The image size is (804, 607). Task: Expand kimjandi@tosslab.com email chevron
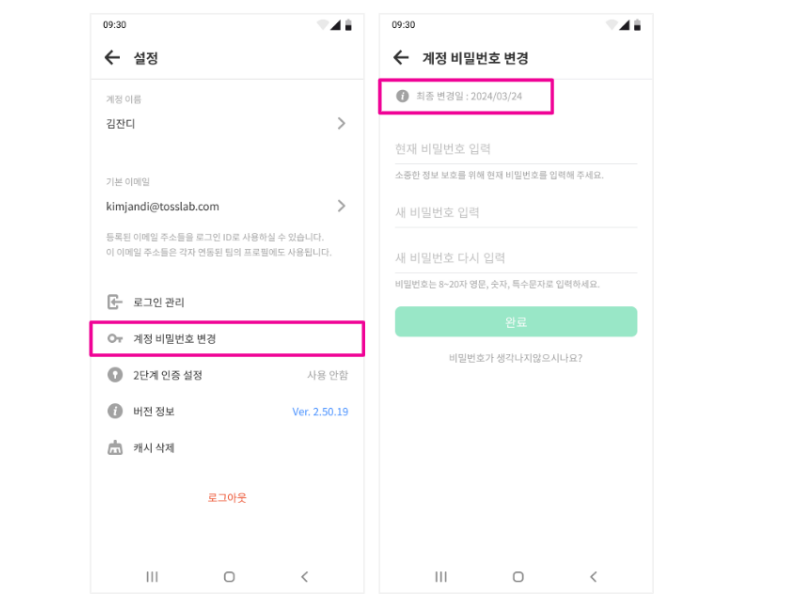341,206
